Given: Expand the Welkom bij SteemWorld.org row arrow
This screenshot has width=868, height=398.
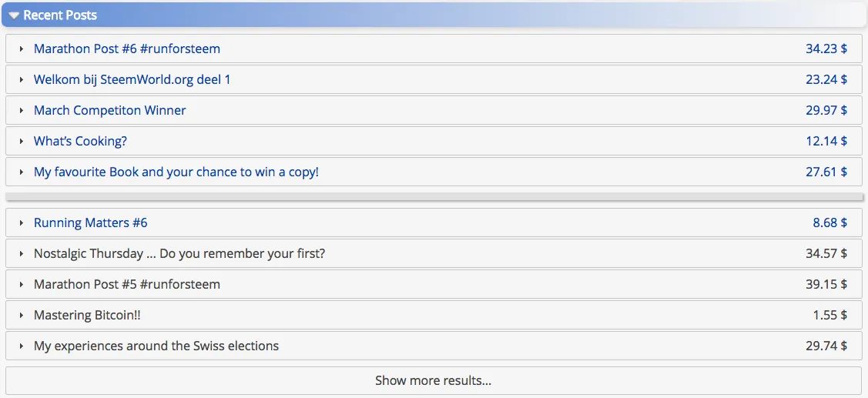Looking at the screenshot, I should (22, 80).
